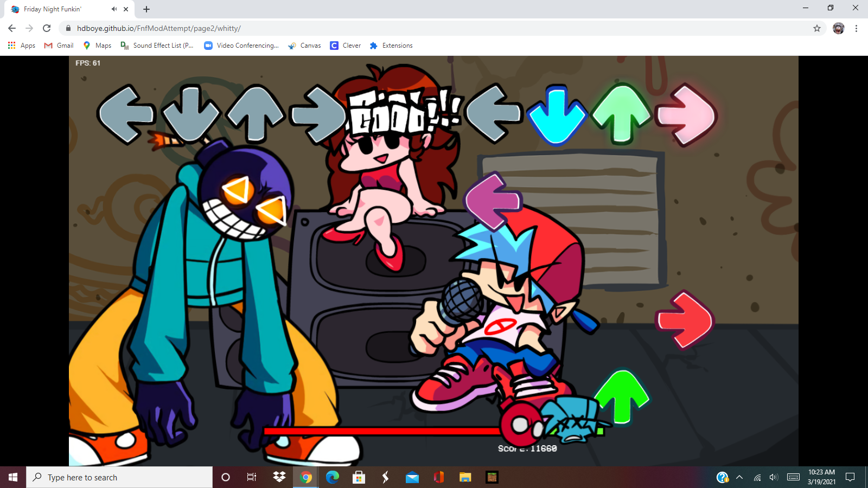
Task: Click the Score 11660 text
Action: point(527,448)
